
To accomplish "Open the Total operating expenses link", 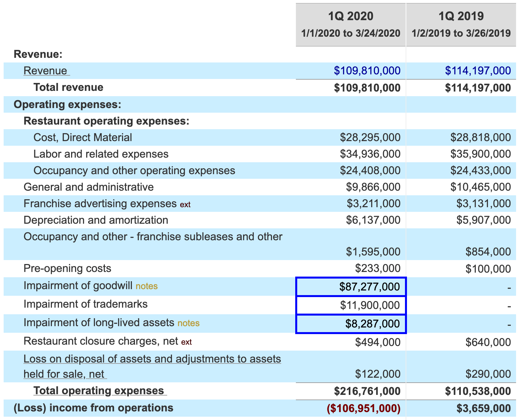I will (99, 391).
